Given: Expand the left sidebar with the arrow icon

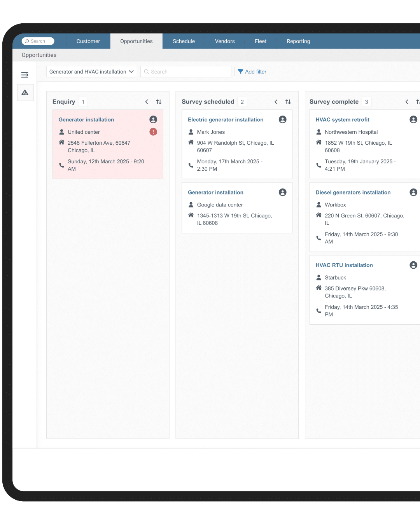Looking at the screenshot, I should [25, 75].
